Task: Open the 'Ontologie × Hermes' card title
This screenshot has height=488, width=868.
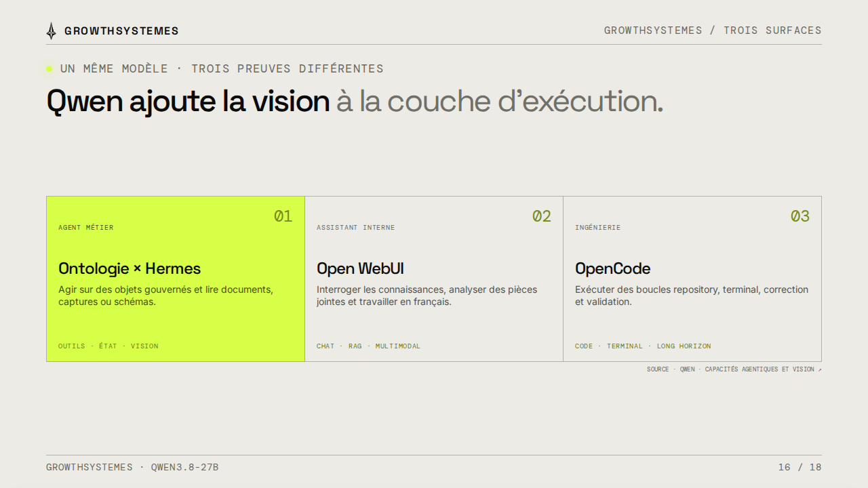Action: [130, 268]
